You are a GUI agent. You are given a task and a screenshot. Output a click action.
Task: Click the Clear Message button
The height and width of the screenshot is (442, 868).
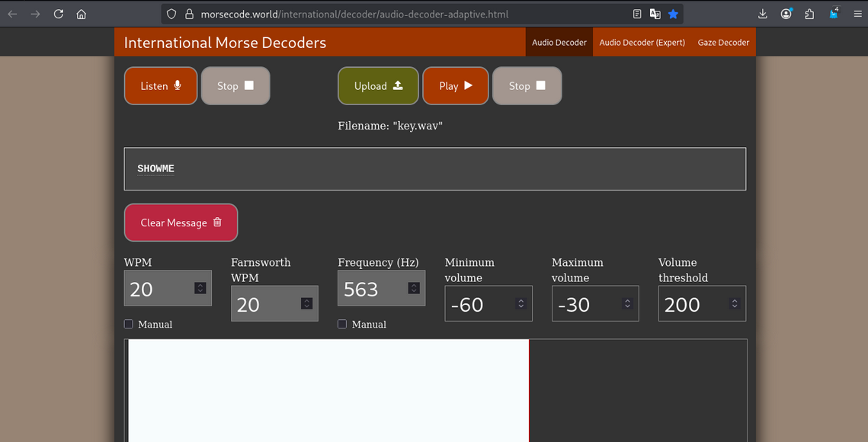(x=181, y=223)
